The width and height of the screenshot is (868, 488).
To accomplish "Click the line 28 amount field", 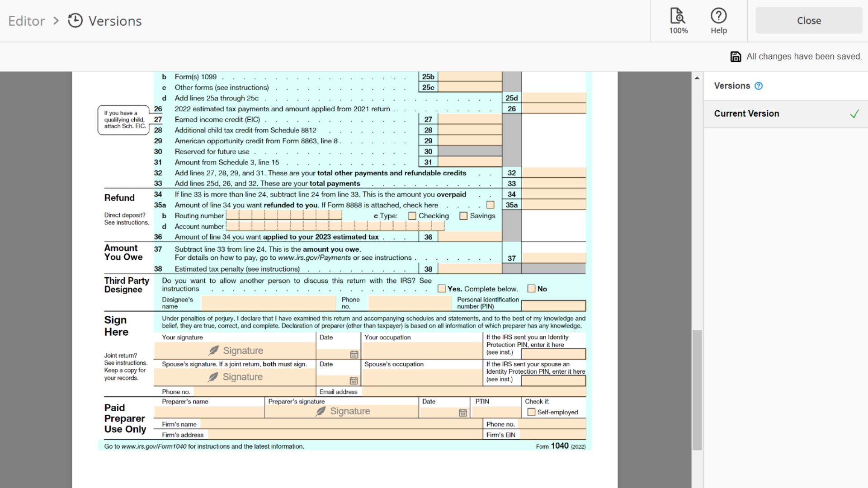I will (x=470, y=130).
